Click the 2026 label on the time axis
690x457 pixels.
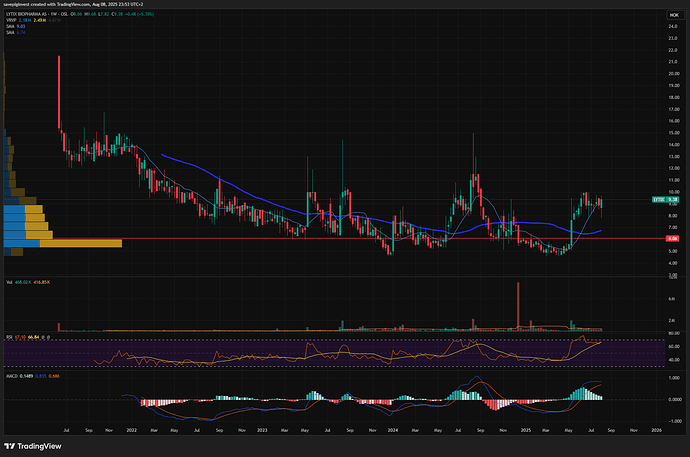coord(656,430)
